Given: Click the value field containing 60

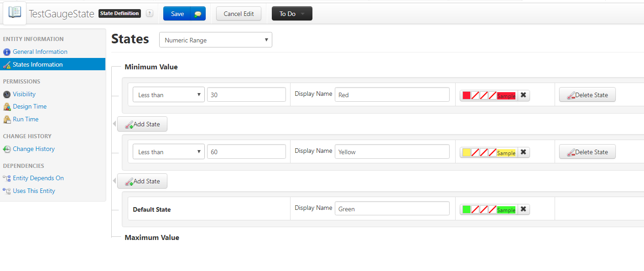Looking at the screenshot, I should [246, 152].
